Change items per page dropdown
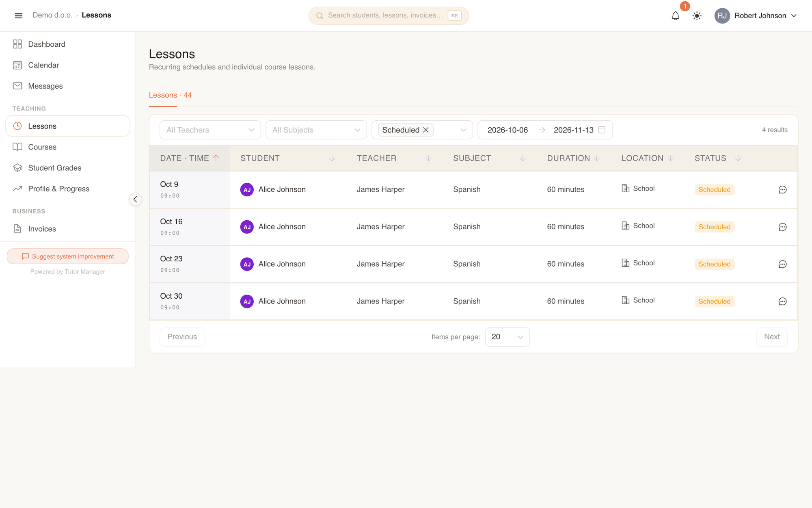This screenshot has width=812, height=508. (507, 337)
